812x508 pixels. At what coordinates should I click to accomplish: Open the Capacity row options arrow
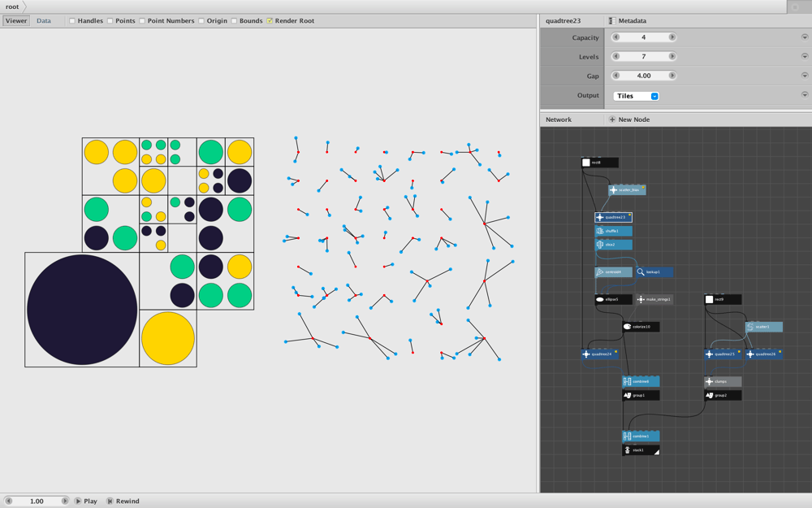805,37
